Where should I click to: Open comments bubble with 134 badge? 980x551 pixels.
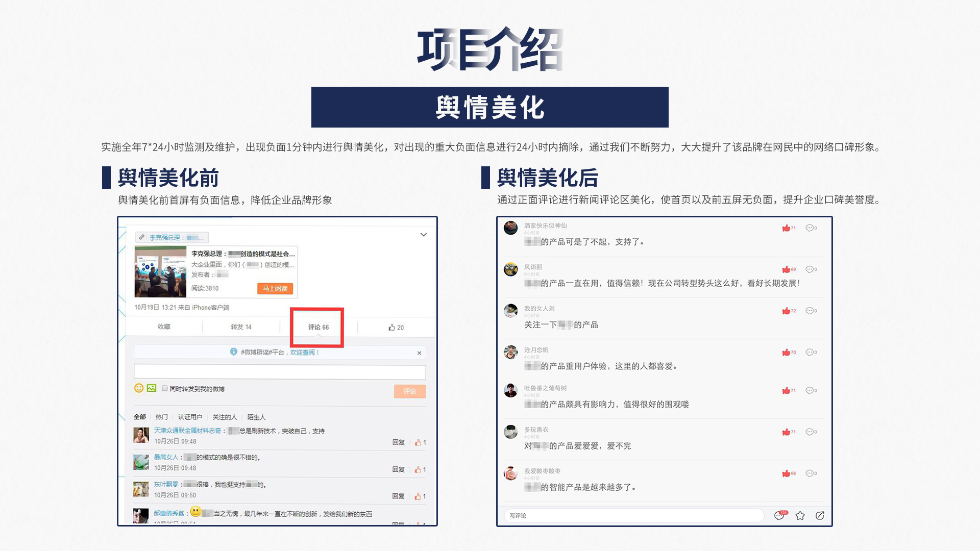tap(779, 515)
